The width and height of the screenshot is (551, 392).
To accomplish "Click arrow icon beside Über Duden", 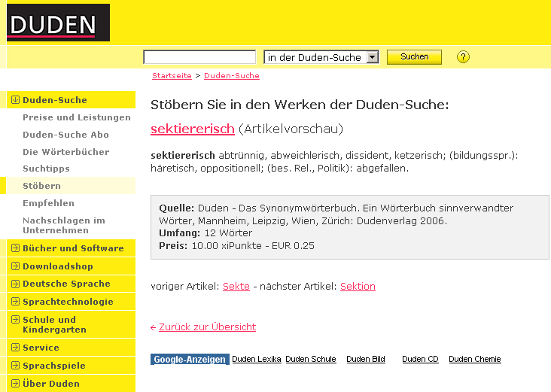I will 15,383.
